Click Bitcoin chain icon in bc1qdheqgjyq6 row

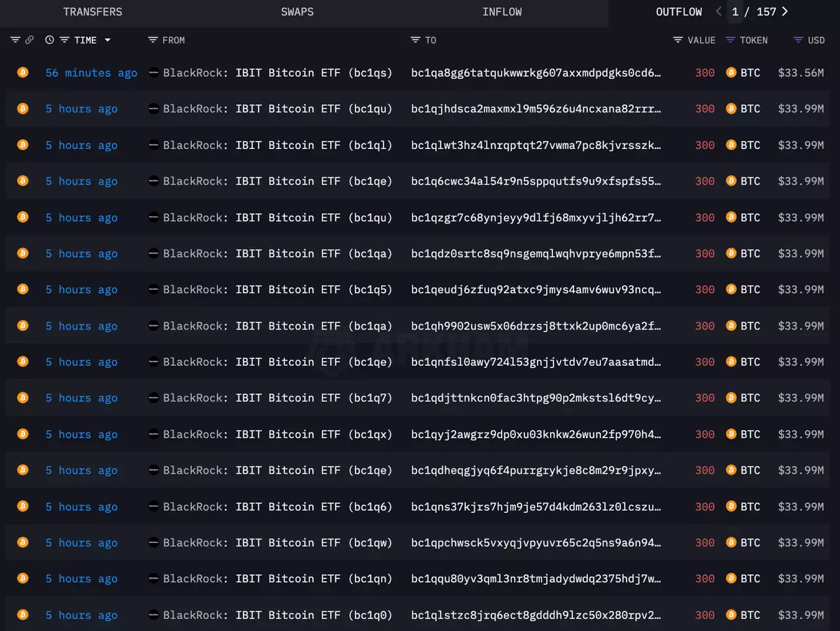(x=22, y=470)
